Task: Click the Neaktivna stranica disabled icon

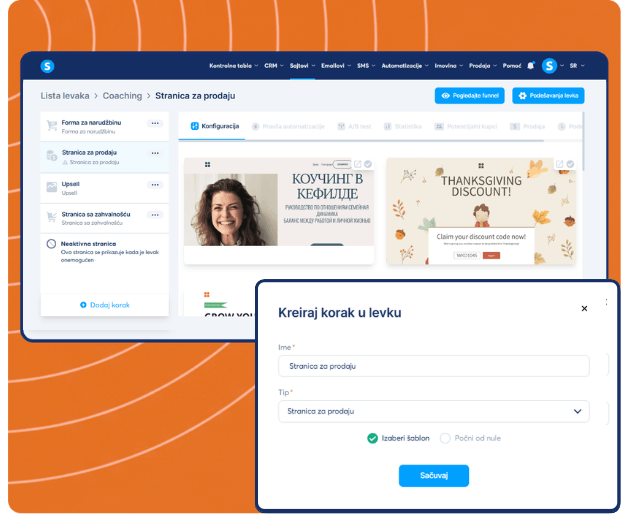Action: pos(51,244)
